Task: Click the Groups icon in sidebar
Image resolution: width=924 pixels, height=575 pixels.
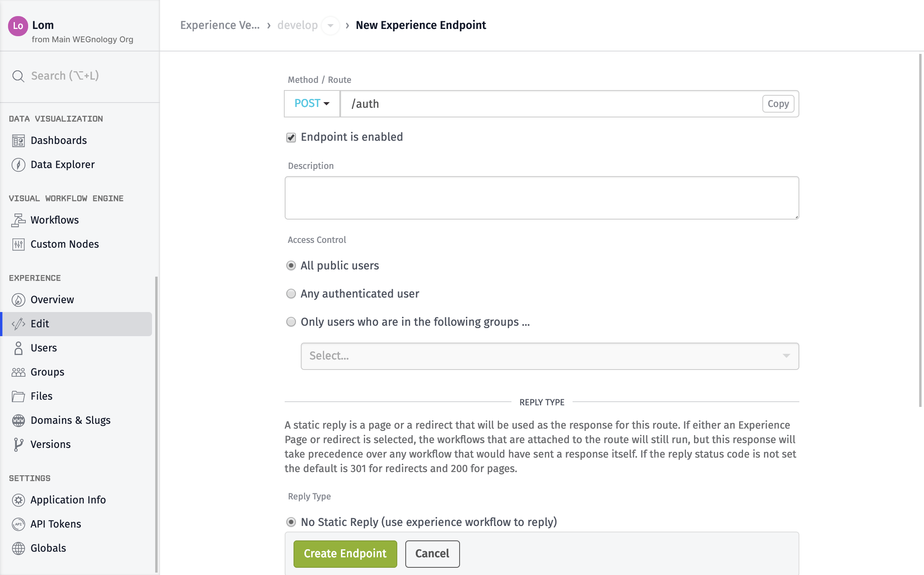Action: tap(18, 372)
